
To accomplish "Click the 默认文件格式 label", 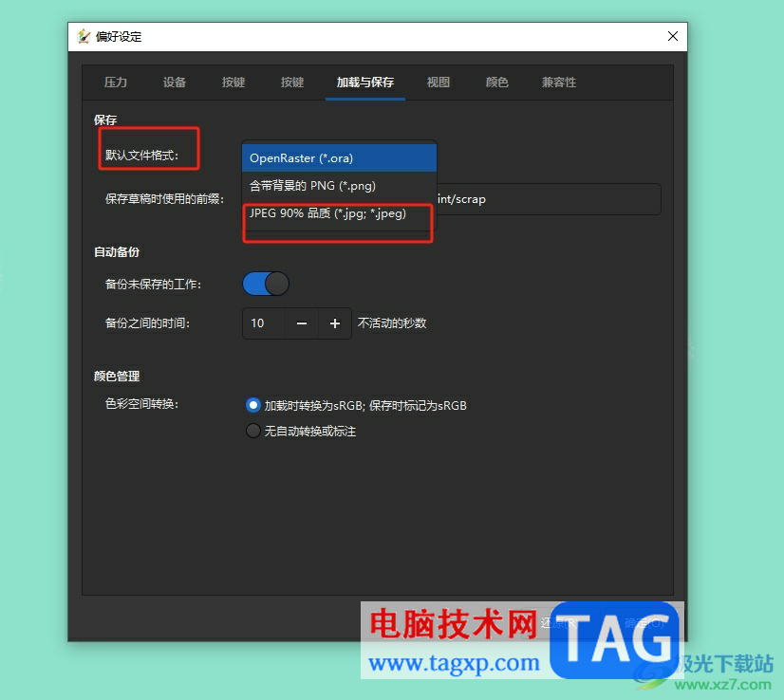I will pos(141,155).
